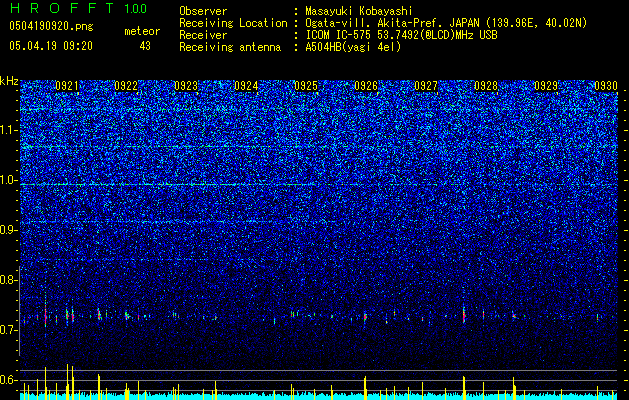Select the ICOM IC-575 53.7492 MHz USB text

pos(401,35)
